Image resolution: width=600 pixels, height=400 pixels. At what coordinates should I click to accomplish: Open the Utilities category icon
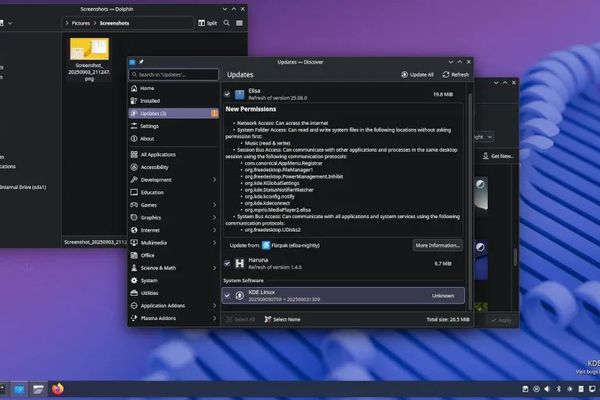click(134, 293)
